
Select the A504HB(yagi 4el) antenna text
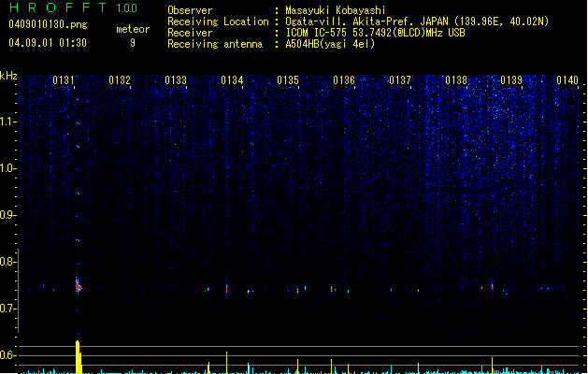[330, 44]
